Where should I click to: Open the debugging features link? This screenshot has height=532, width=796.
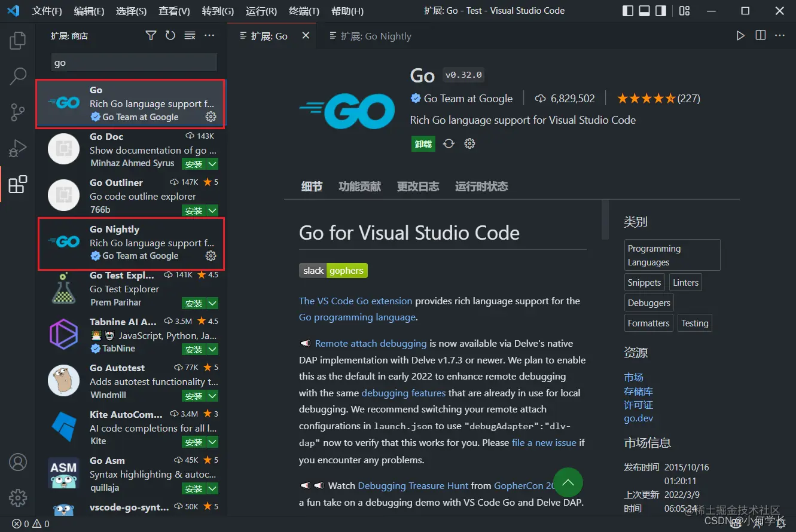404,393
